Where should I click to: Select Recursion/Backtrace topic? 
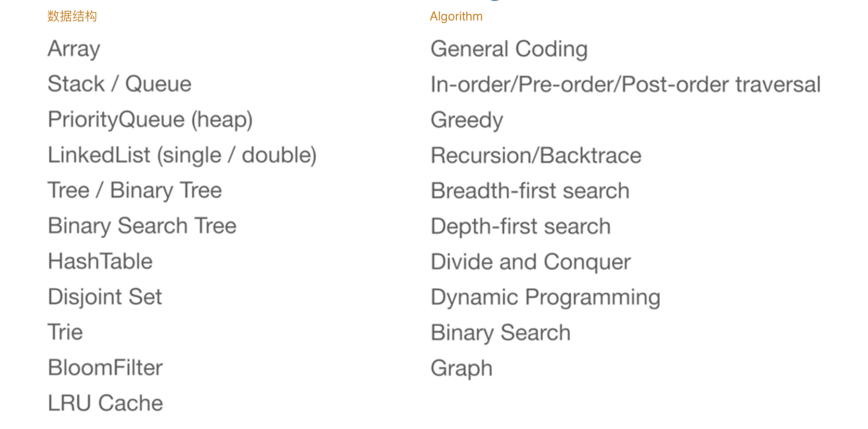(x=536, y=155)
